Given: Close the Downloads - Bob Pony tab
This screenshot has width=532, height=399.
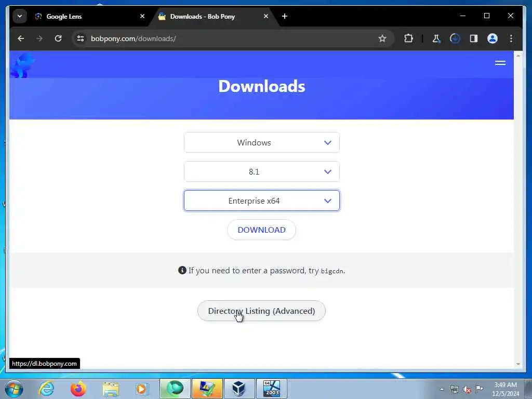Looking at the screenshot, I should pos(266,16).
